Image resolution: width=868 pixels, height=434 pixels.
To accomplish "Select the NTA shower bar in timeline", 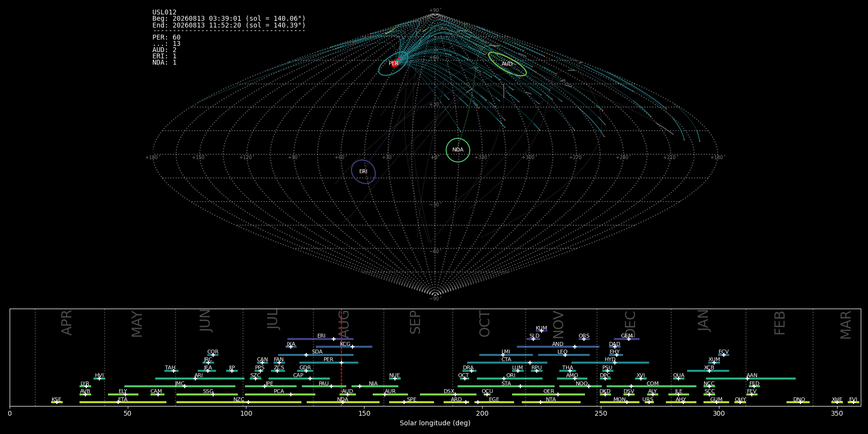I will point(551,402).
